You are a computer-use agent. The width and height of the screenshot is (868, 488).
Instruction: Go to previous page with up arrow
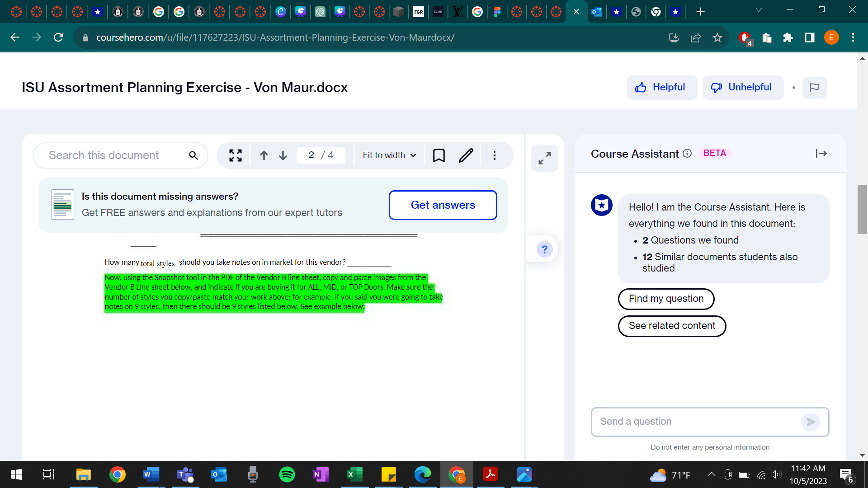(x=264, y=155)
